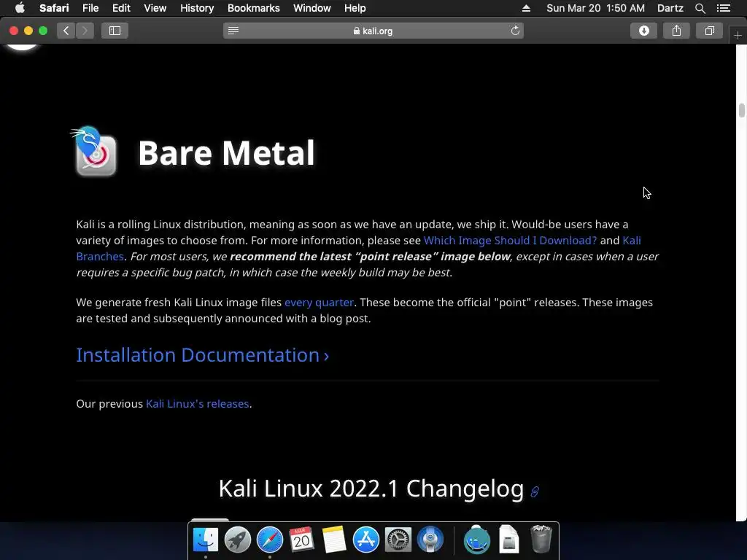Open Notification Center list icon
The height and width of the screenshot is (560, 747).
pyautogui.click(x=724, y=8)
